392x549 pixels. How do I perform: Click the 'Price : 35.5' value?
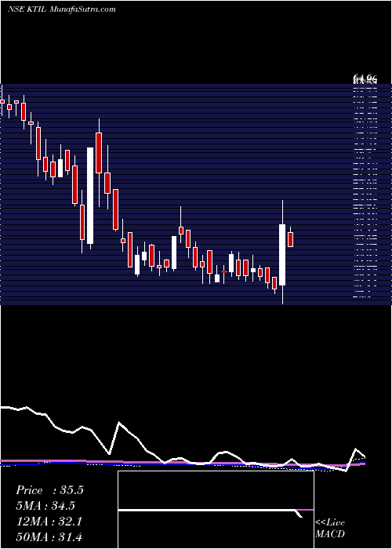click(x=49, y=490)
